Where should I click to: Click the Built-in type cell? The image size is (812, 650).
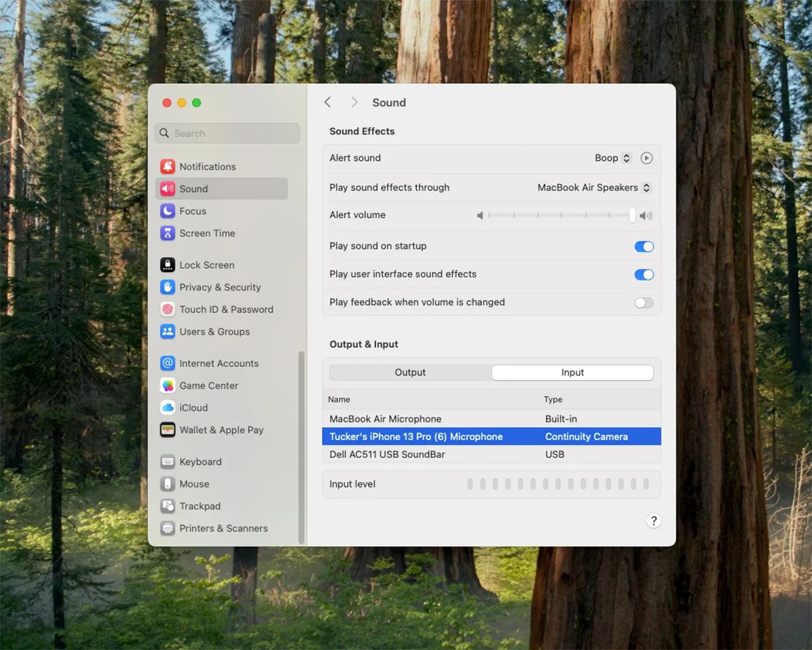pos(561,419)
